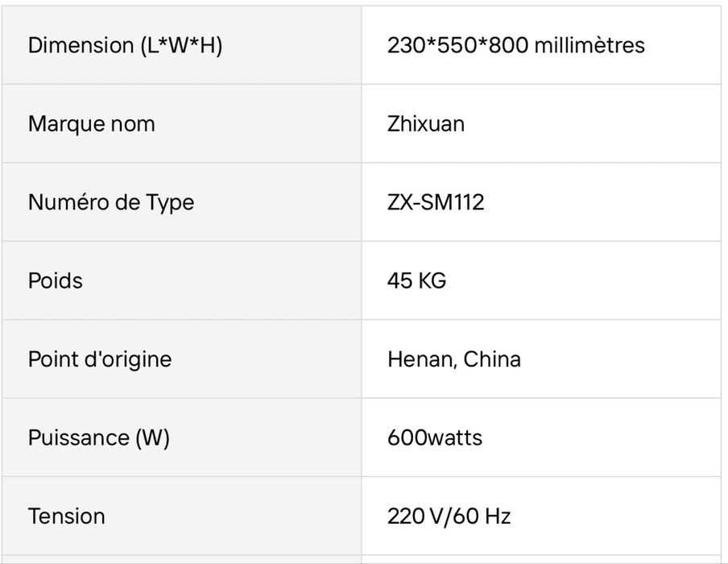Click the "Marque nom" label
This screenshot has width=728, height=564.
pos(91,124)
